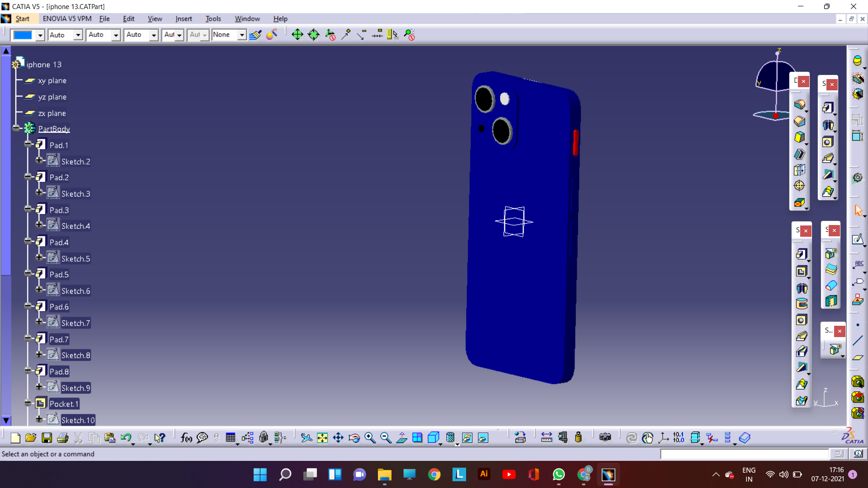Open the first Auto dropdown after the color box
The width and height of the screenshot is (868, 488).
[x=78, y=35]
